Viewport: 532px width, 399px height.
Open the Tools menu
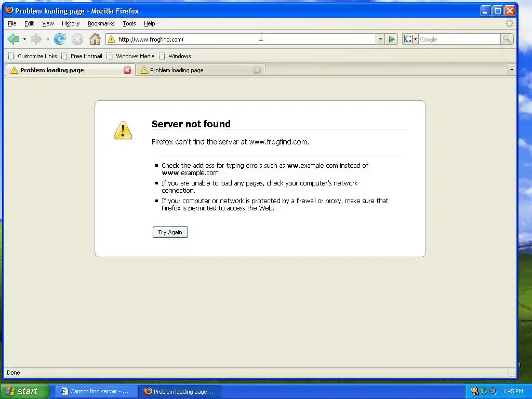129,23
